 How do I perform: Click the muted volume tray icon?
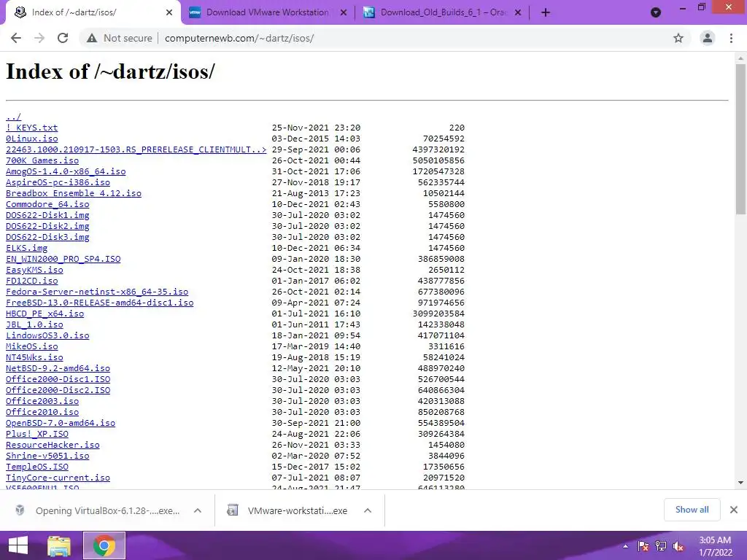coord(678,546)
